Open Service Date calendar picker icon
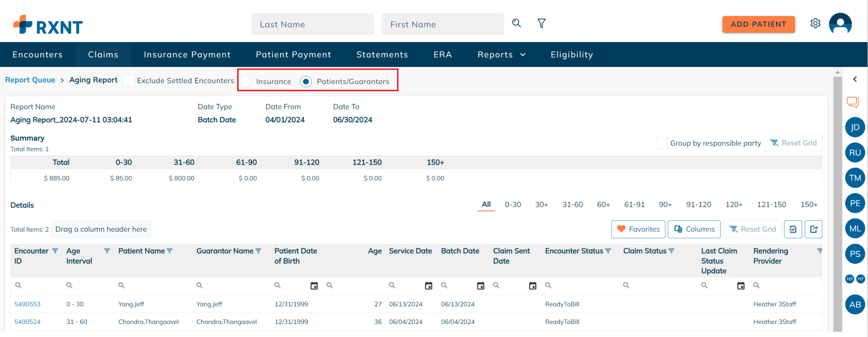Screen dimensions: 868x337 (x=428, y=286)
